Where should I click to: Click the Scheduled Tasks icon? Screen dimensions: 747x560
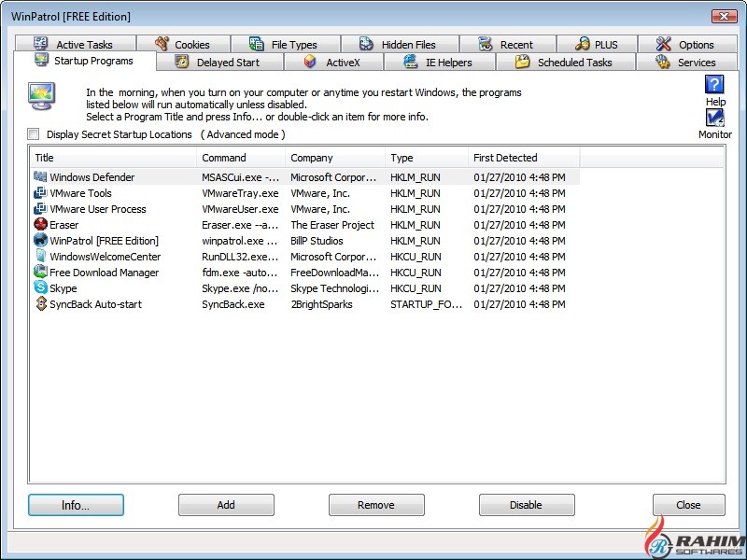[523, 62]
